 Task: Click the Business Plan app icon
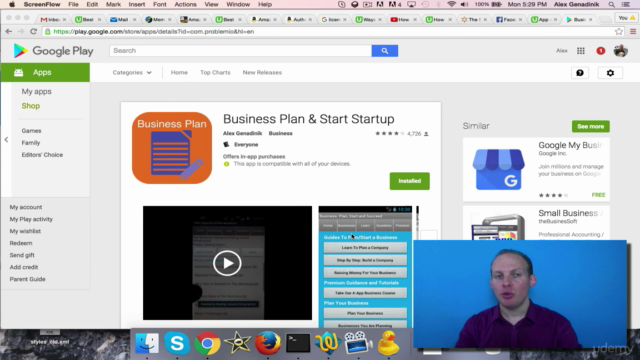tap(172, 148)
